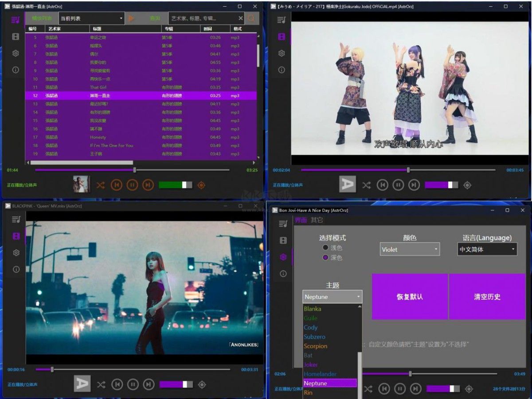Click the 'A' logo icon in the BLACKPINK player controls

click(82, 384)
